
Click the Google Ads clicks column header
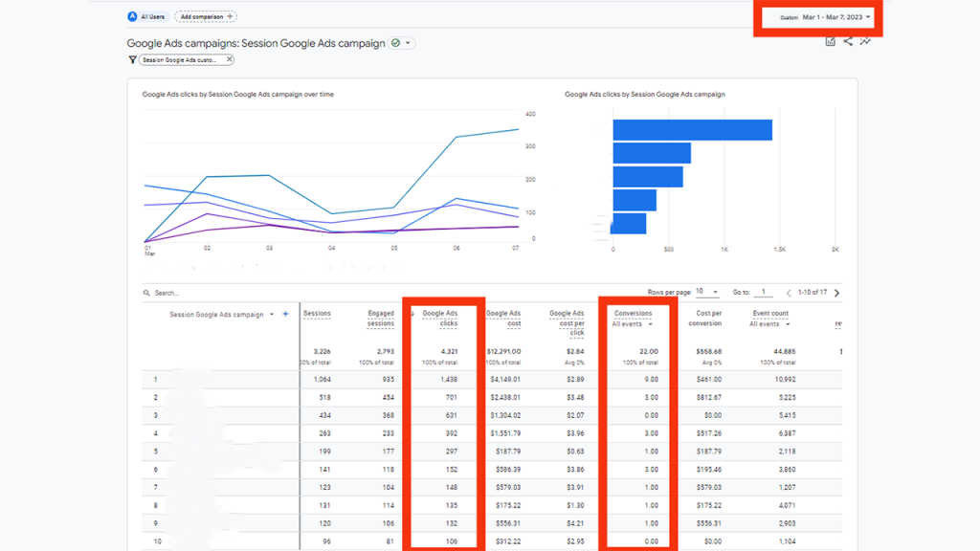[440, 319]
